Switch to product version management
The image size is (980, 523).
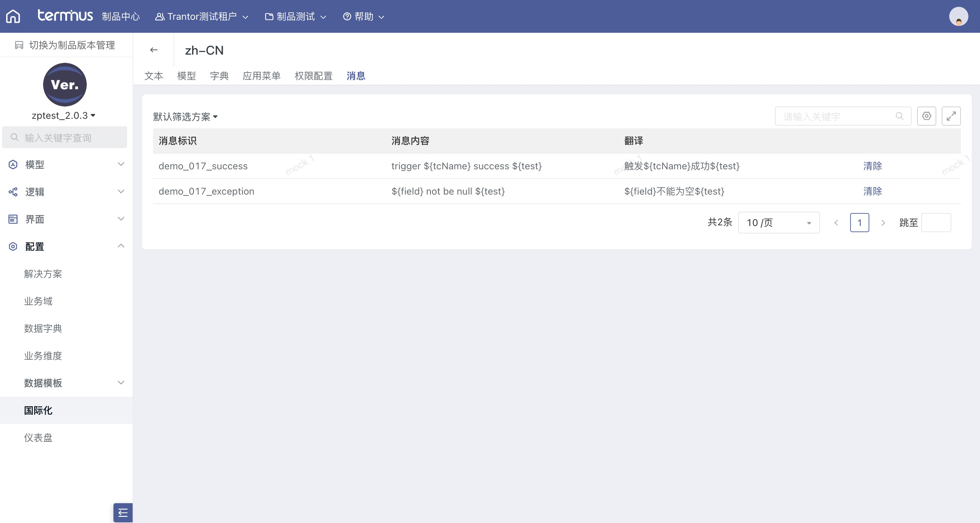[x=65, y=45]
